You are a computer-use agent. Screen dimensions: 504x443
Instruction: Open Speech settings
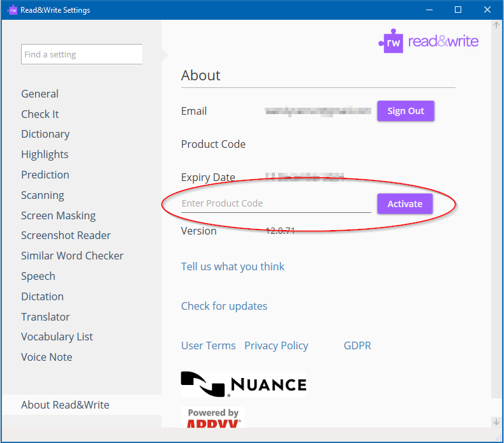click(x=38, y=276)
